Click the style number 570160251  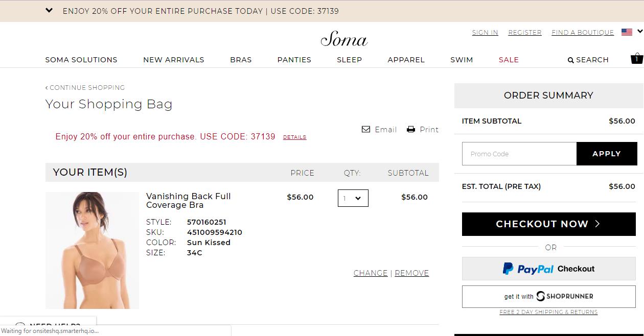206,222
